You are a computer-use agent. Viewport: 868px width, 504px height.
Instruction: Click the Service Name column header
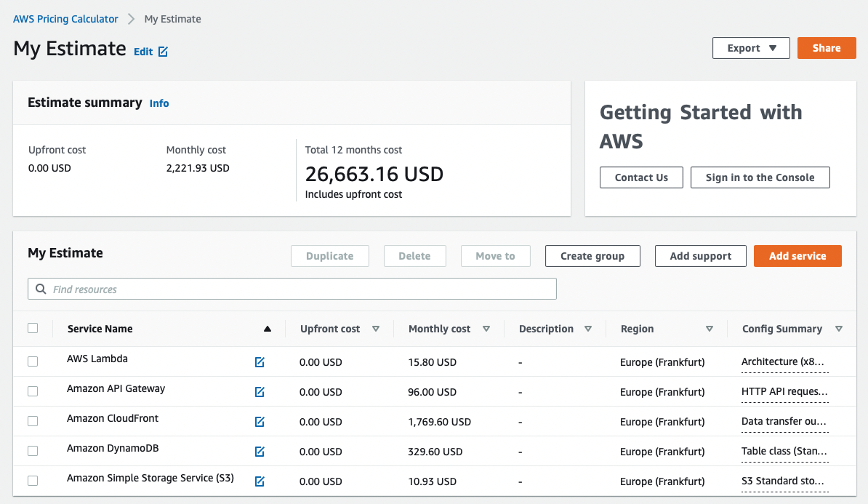tap(100, 329)
